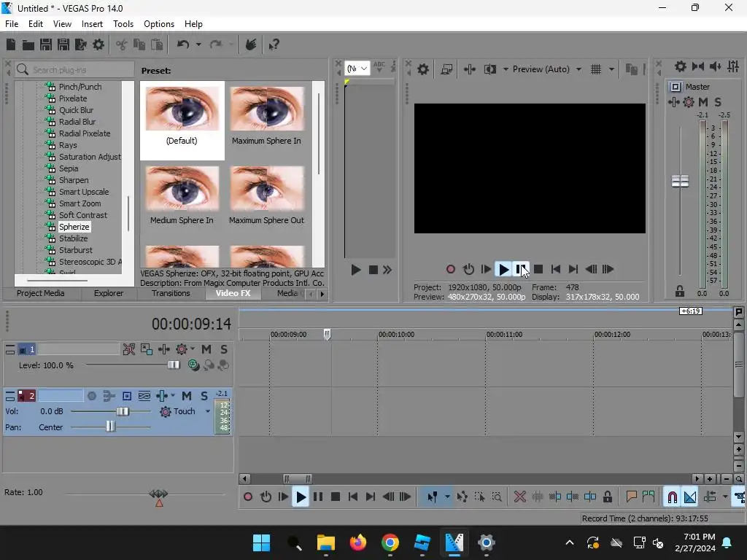Switch to the Explorer tab
Screen dimensions: 747x560
coord(109,293)
